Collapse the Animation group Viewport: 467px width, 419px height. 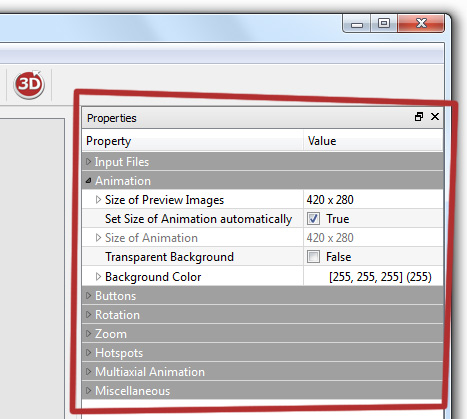[x=88, y=181]
